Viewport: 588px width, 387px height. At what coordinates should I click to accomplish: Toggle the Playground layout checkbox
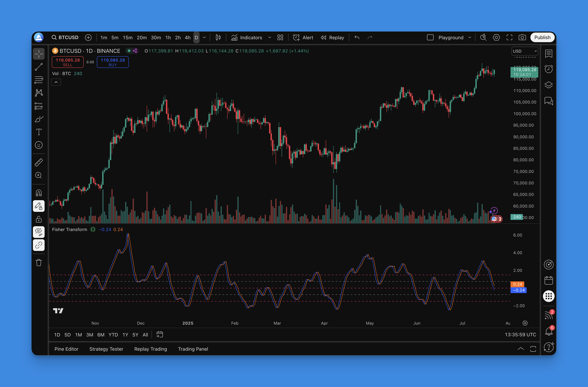(430, 38)
